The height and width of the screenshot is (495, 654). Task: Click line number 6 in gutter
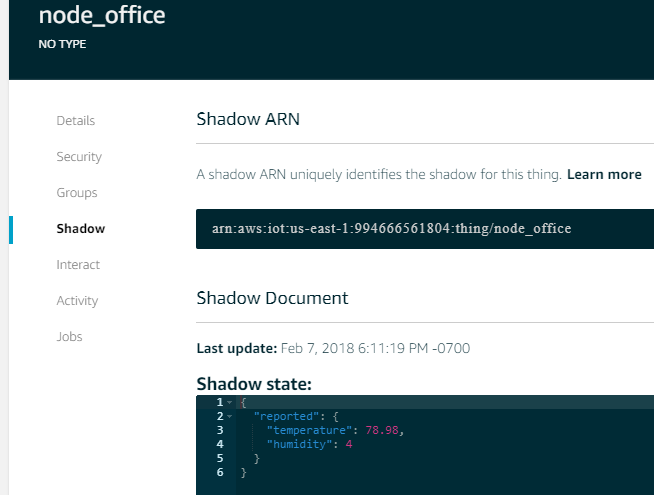(220, 472)
